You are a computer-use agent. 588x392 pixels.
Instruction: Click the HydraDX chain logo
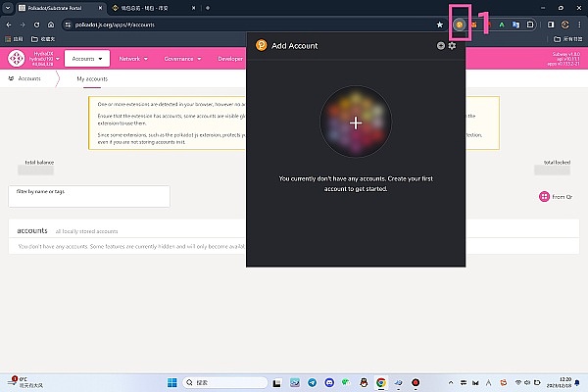(x=17, y=59)
